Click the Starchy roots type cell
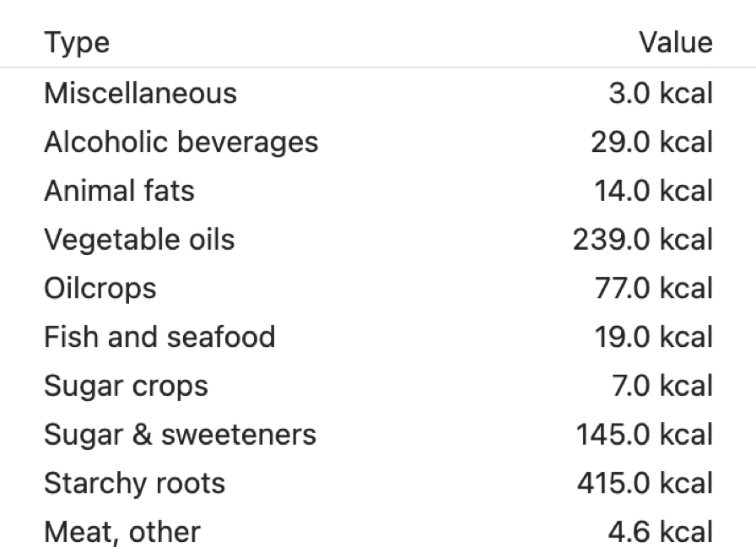This screenshot has height=547, width=756. coord(134,484)
